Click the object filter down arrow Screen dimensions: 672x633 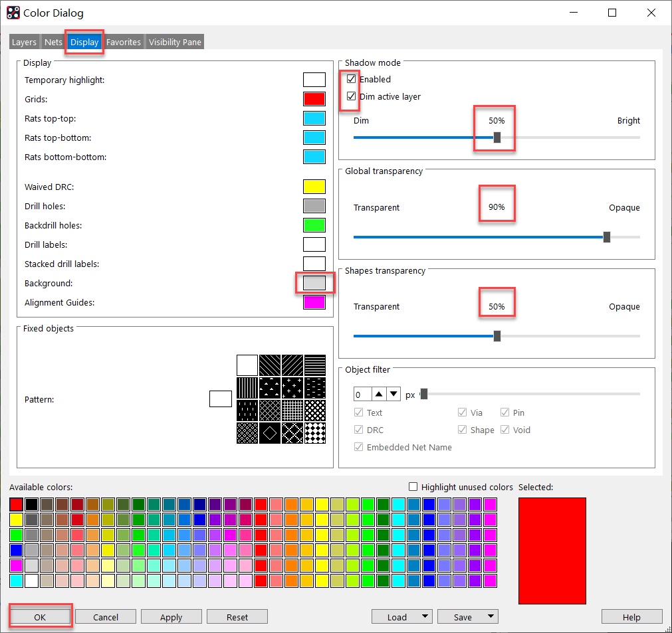click(393, 395)
